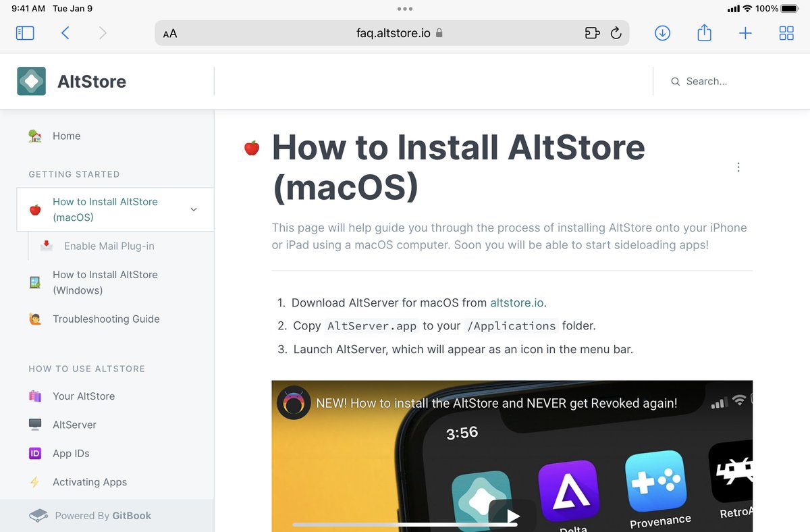Open the sidebar toggle in Safari toolbar
Viewport: 810px width, 532px height.
tap(25, 32)
